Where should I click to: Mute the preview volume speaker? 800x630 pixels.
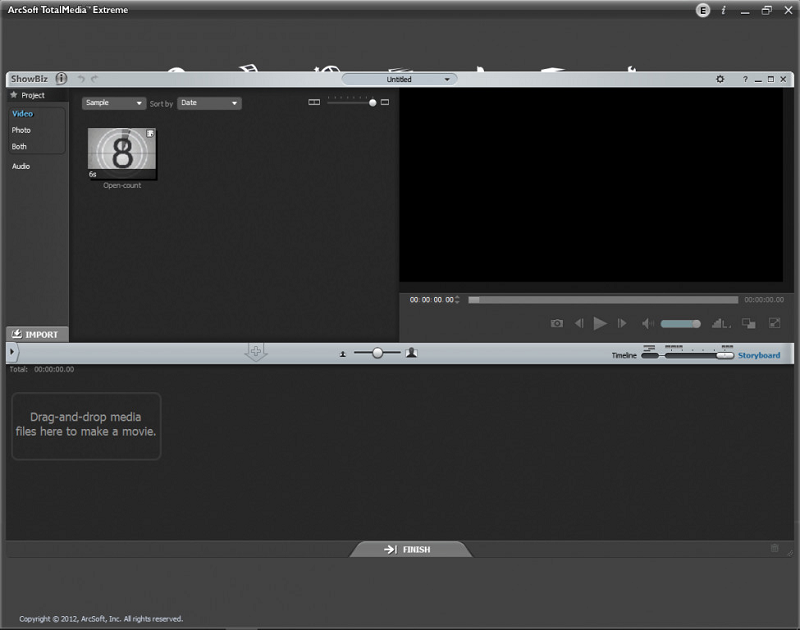(x=648, y=323)
